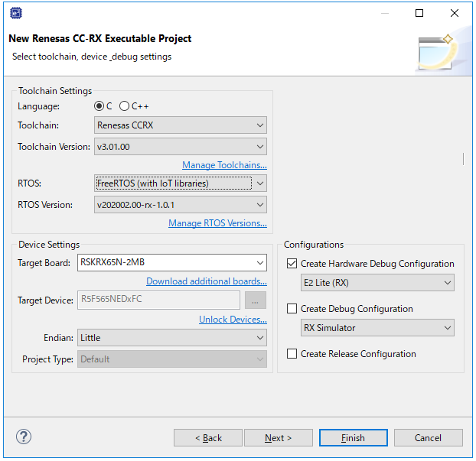
Task: Open the RTOS dropdown showing FreeRTOS
Action: coord(181,183)
